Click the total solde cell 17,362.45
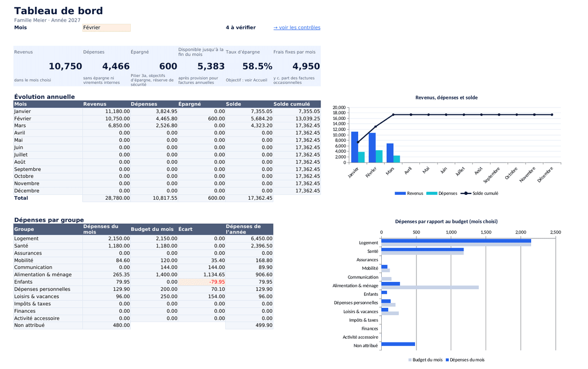Image resolution: width=588 pixels, height=369 pixels. [x=249, y=198]
